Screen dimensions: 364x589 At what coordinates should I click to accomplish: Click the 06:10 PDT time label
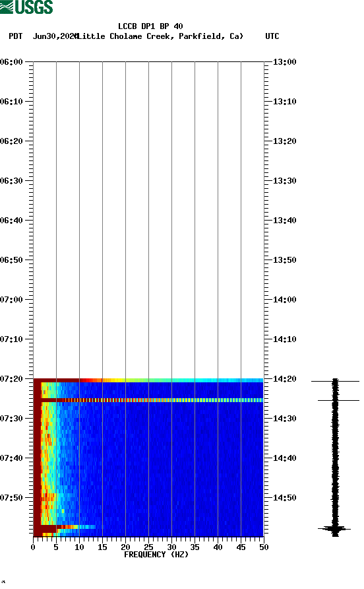[x=12, y=102]
